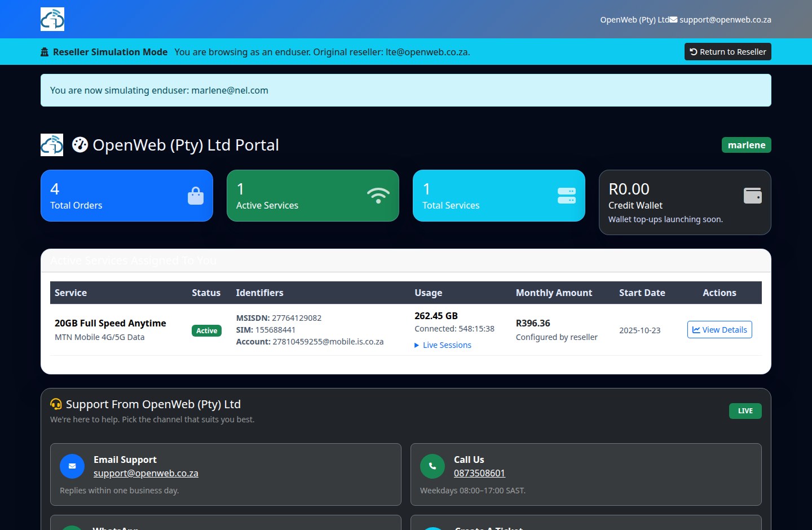Click the green marlene user badge
The width and height of the screenshot is (812, 530).
pos(747,145)
